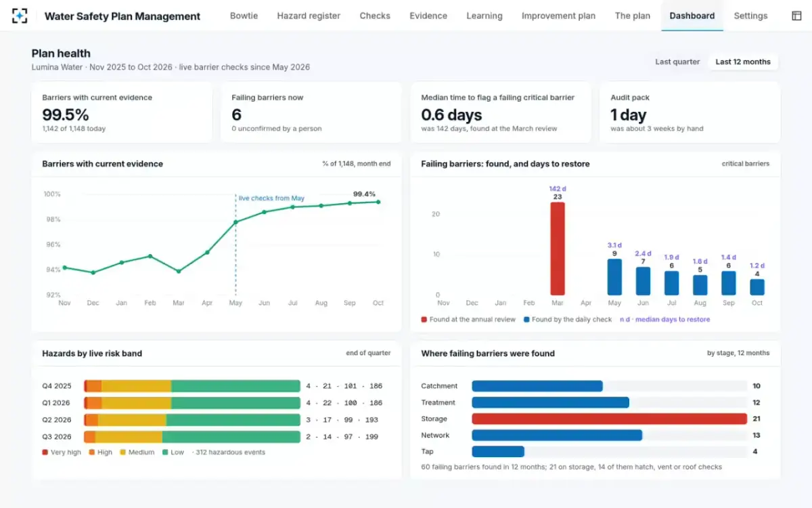The image size is (812, 508).
Task: Click the Water Safety Plan app logo
Action: pos(20,16)
